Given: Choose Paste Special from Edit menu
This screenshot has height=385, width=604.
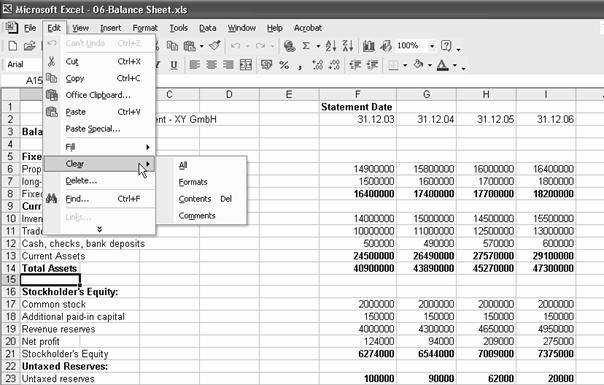Looking at the screenshot, I should [x=93, y=129].
